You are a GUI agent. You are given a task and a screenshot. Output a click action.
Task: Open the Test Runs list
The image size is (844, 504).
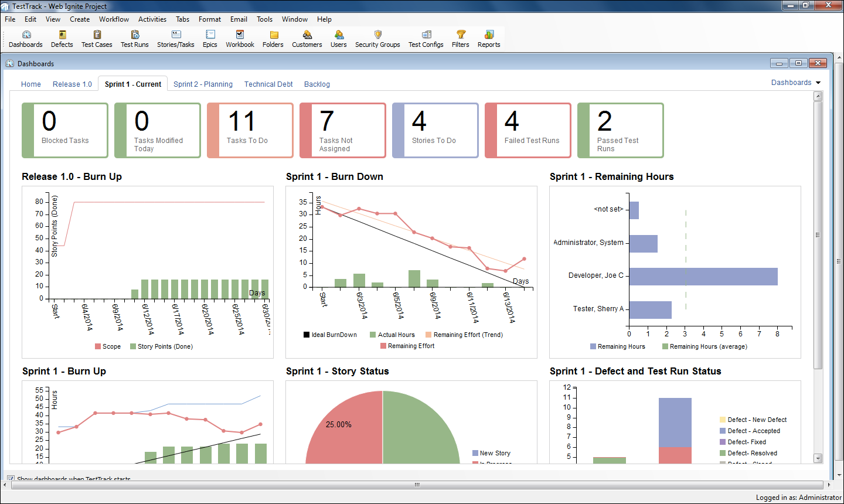[x=135, y=39]
